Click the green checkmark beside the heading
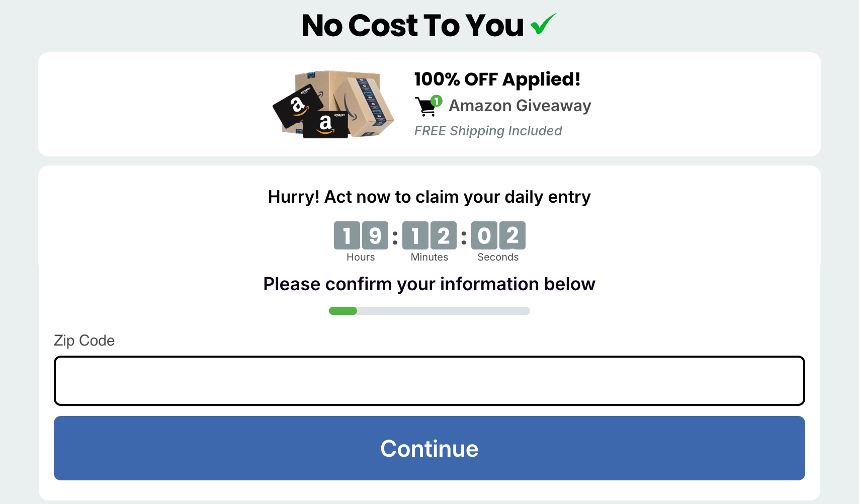The height and width of the screenshot is (504, 859). click(544, 24)
